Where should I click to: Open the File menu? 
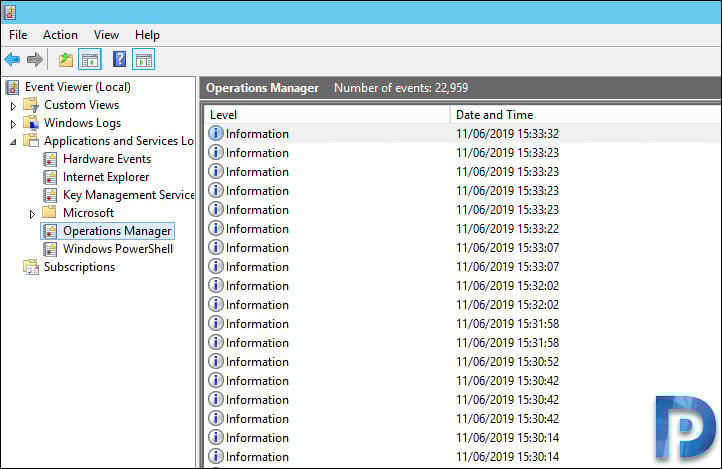18,35
